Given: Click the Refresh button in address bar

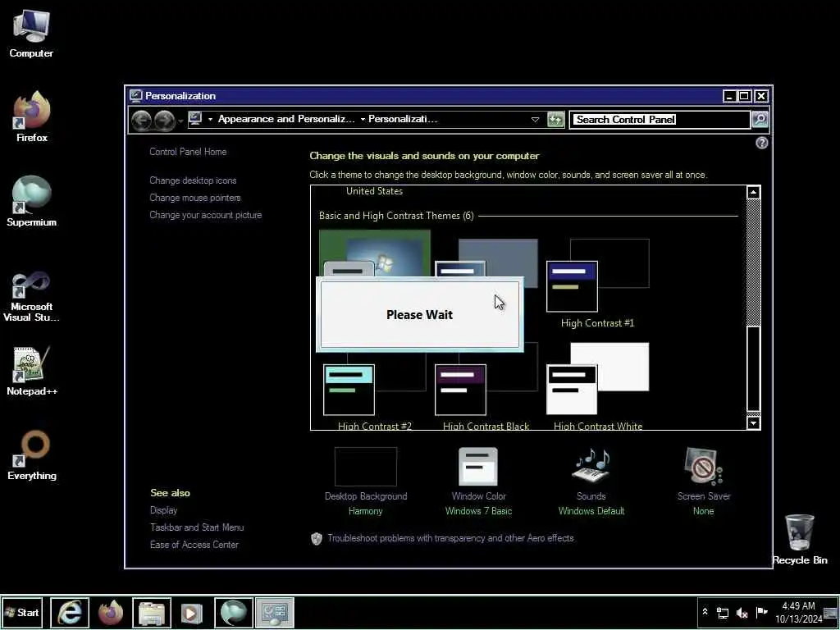Looking at the screenshot, I should [x=555, y=120].
